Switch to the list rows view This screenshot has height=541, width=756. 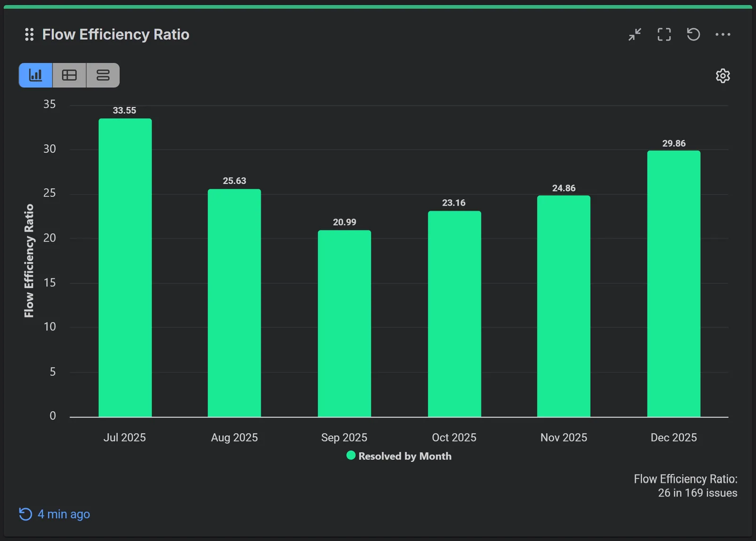pos(103,75)
